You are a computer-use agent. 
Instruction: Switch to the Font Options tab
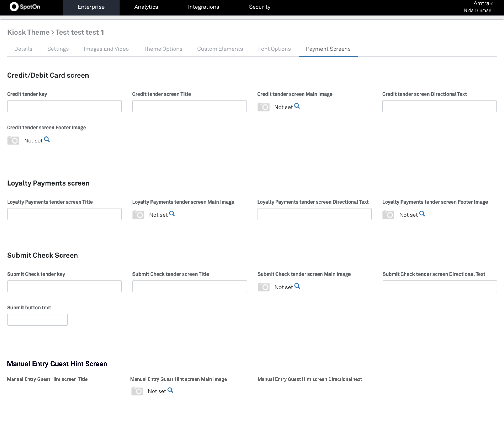(274, 49)
